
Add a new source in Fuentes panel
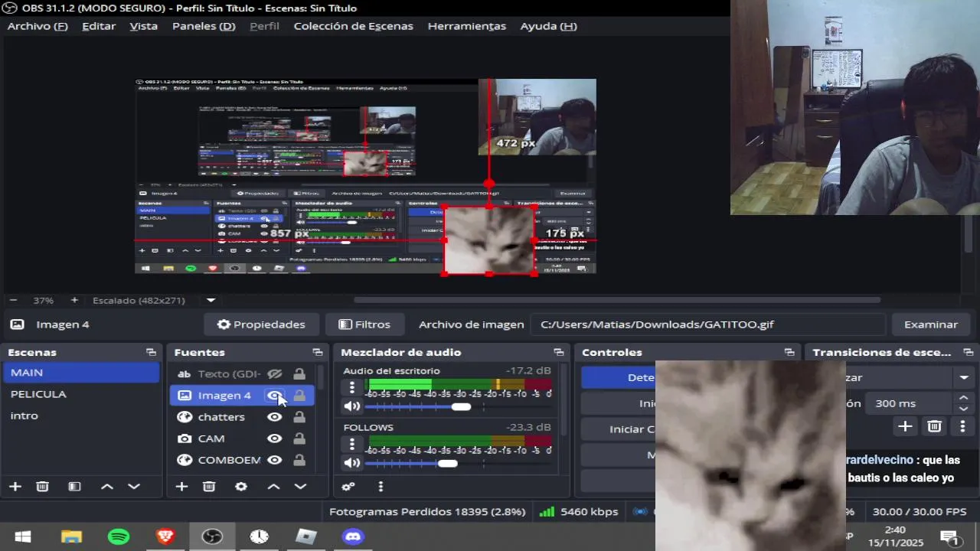tap(181, 487)
